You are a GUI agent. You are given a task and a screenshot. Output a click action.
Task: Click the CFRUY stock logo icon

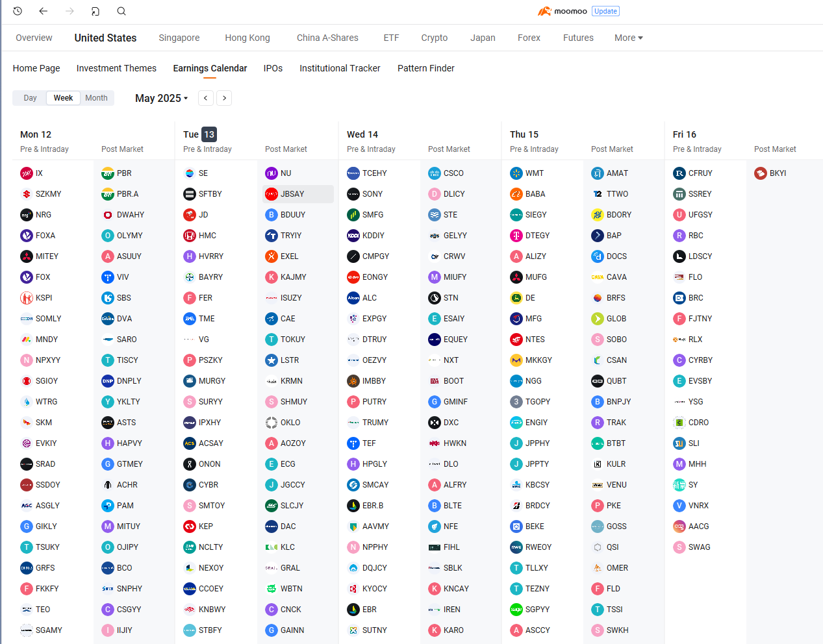point(679,173)
